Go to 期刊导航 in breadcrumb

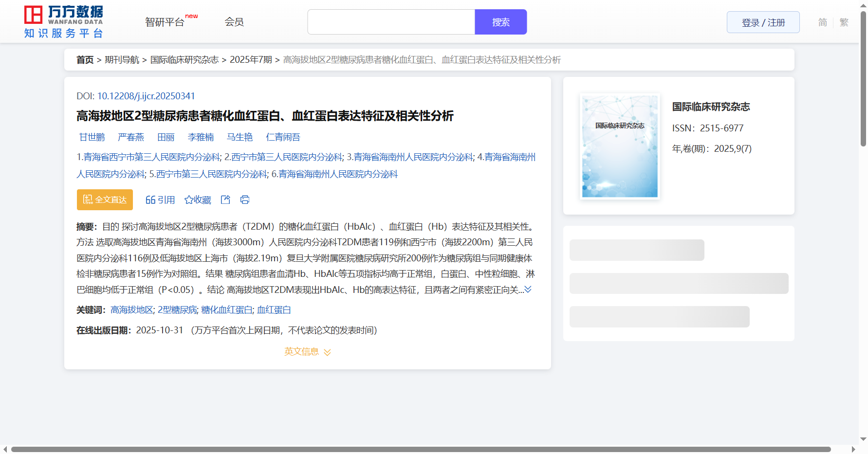click(x=122, y=60)
